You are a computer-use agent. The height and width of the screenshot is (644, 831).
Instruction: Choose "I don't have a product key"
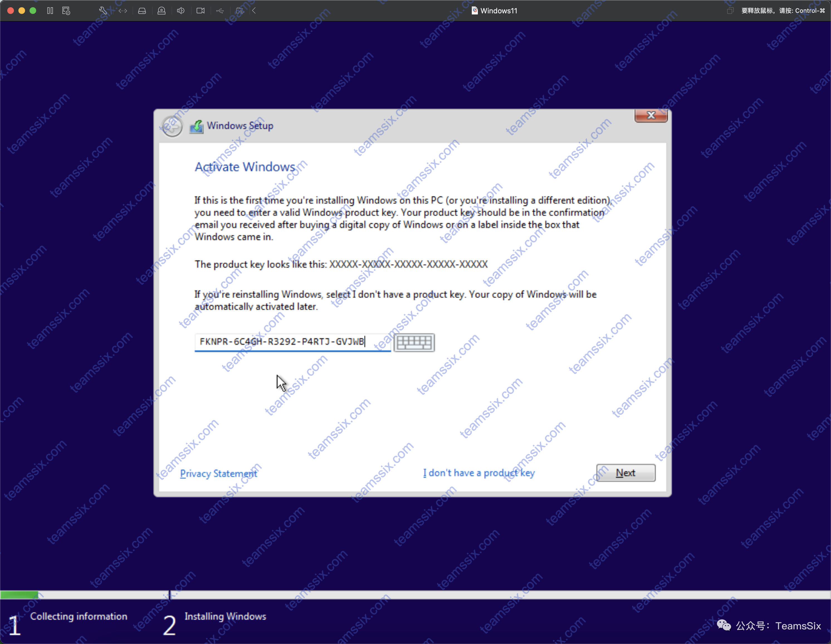tap(479, 473)
